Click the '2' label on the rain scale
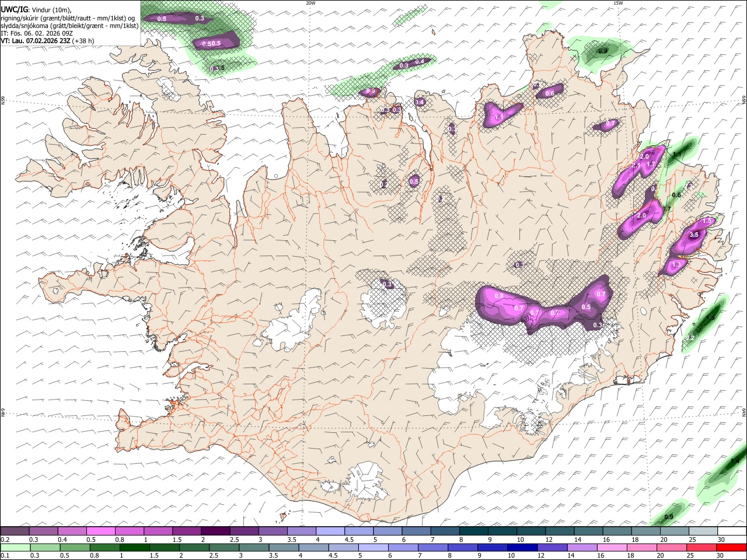Image resolution: width=747 pixels, height=560 pixels. pyautogui.click(x=181, y=556)
